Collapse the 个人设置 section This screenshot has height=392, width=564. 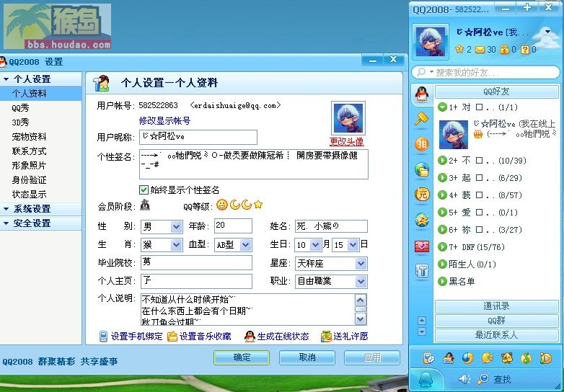click(6, 79)
